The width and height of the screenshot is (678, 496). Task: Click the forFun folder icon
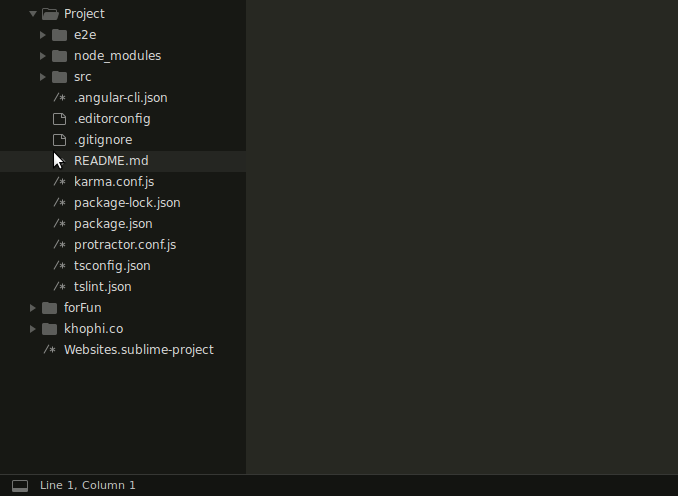(49, 308)
